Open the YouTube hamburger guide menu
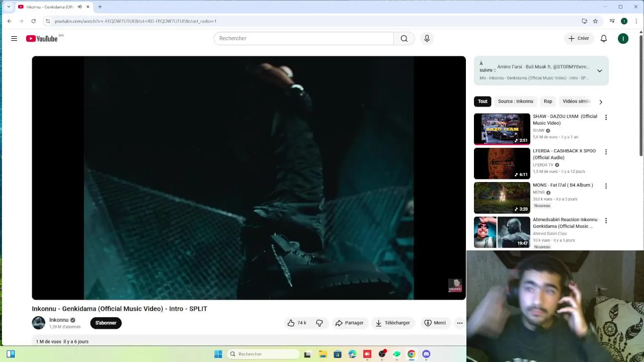 coord(14,38)
